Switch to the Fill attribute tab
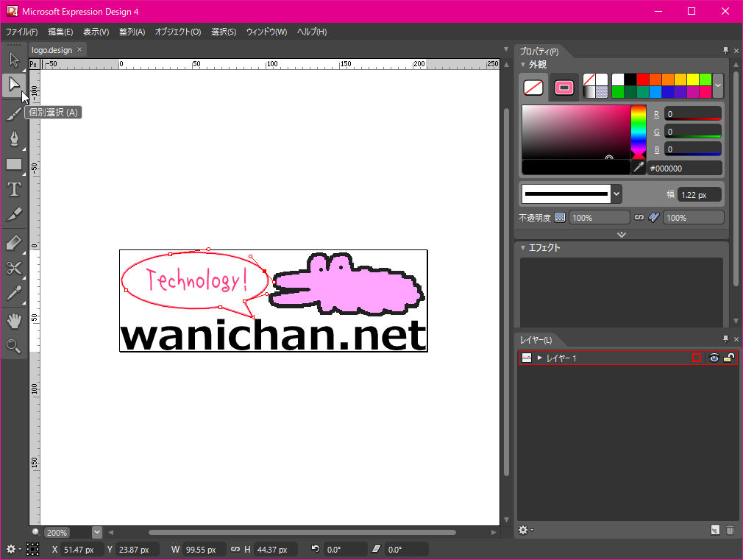Screen dimensions: 743x560 click(x=533, y=88)
